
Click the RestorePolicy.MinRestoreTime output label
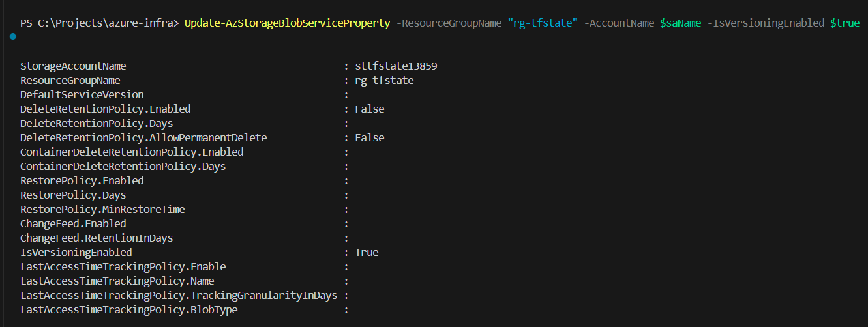[x=102, y=210]
